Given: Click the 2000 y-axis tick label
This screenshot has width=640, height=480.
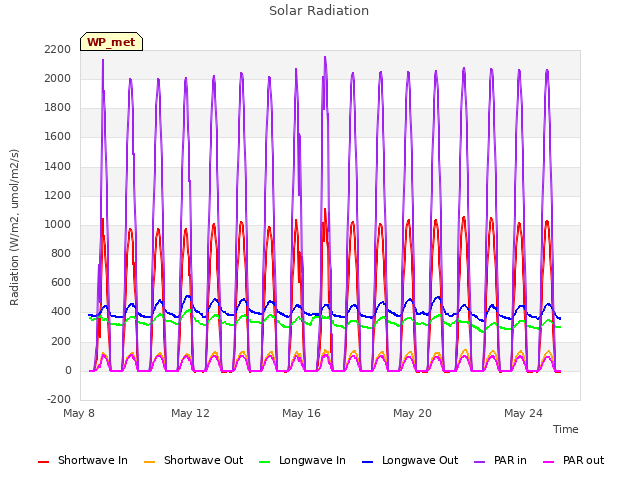Looking at the screenshot, I should click(58, 78).
